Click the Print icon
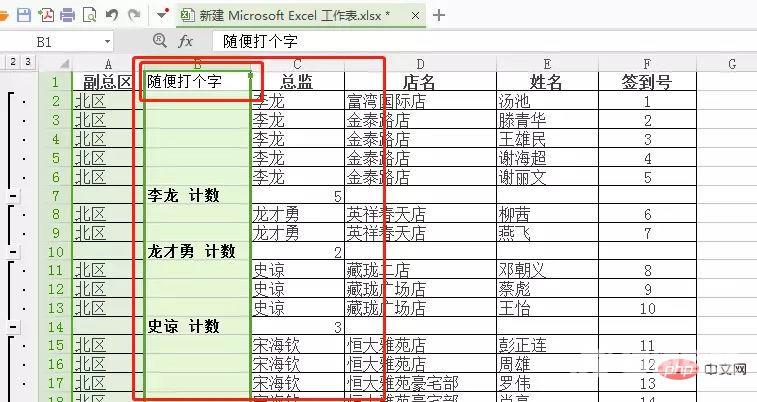Image resolution: width=757 pixels, height=402 pixels. click(x=68, y=15)
